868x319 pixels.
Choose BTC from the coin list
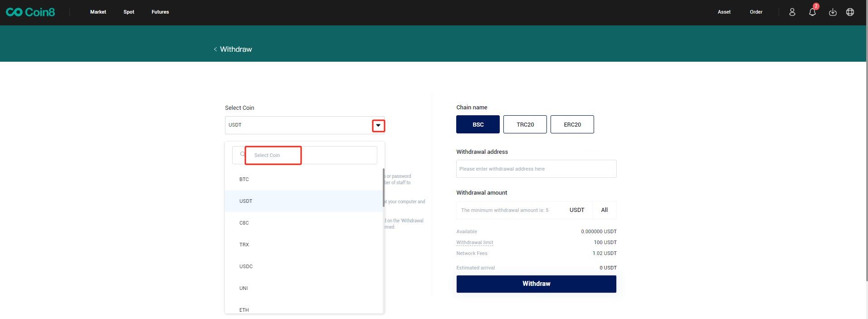click(x=244, y=179)
